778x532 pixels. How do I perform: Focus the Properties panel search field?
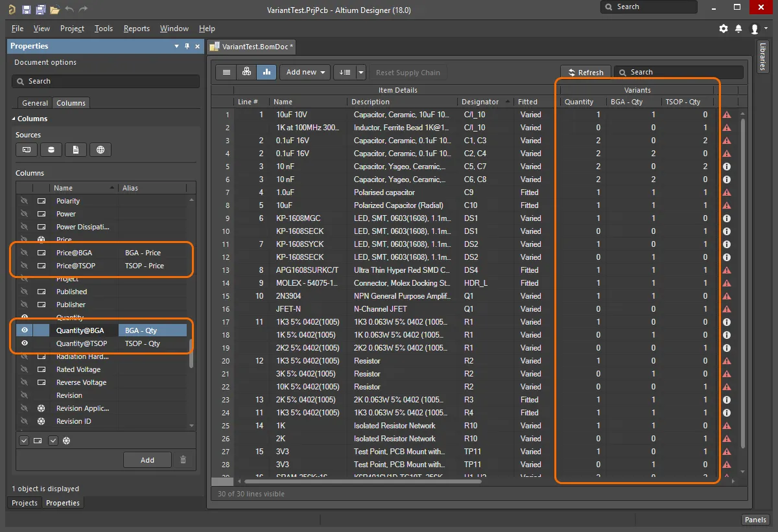[106, 81]
